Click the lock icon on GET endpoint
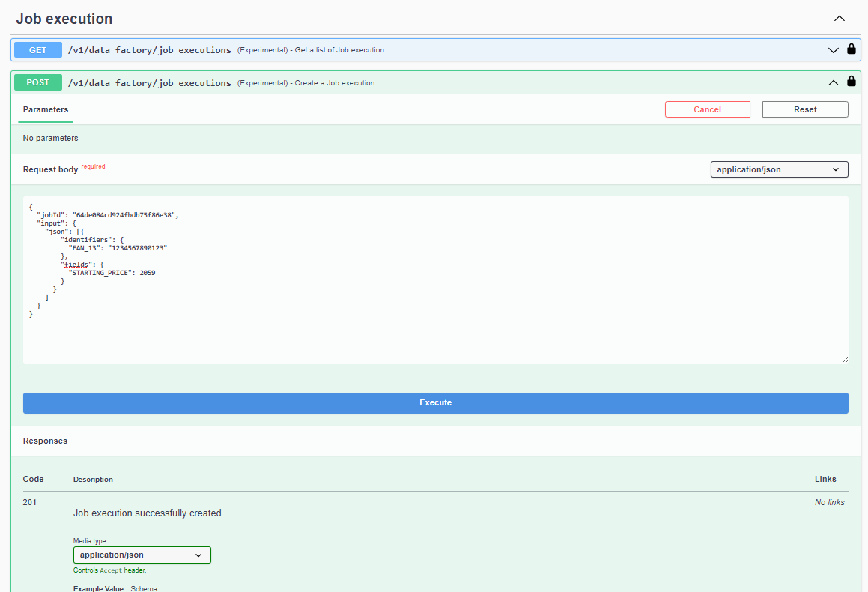The height and width of the screenshot is (592, 868). coord(852,49)
